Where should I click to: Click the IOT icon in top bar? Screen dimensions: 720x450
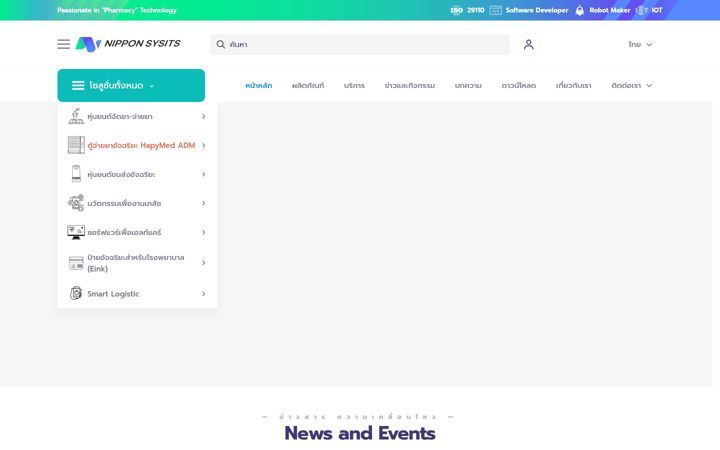point(641,10)
